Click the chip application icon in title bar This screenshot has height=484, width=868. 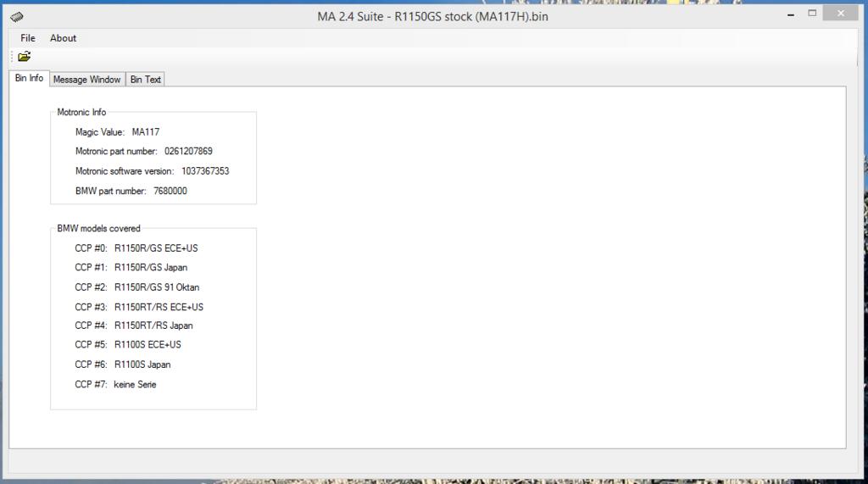click(x=17, y=16)
